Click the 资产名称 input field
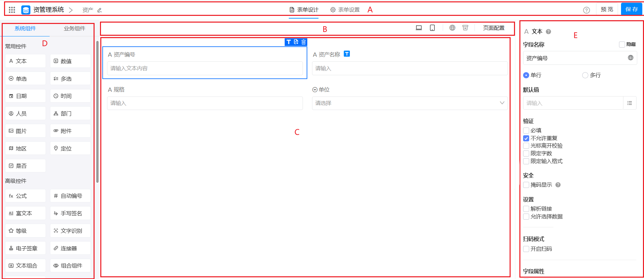 tap(409, 68)
